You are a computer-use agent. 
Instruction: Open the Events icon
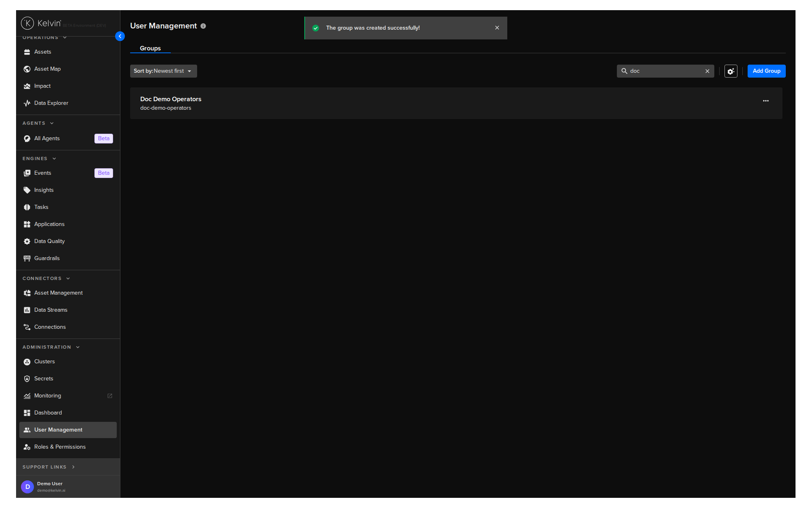tap(27, 173)
